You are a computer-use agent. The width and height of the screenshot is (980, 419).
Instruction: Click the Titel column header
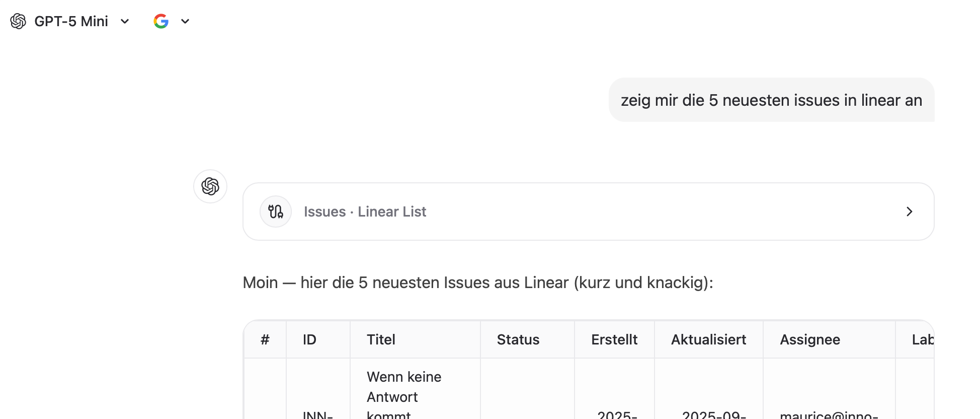381,339
